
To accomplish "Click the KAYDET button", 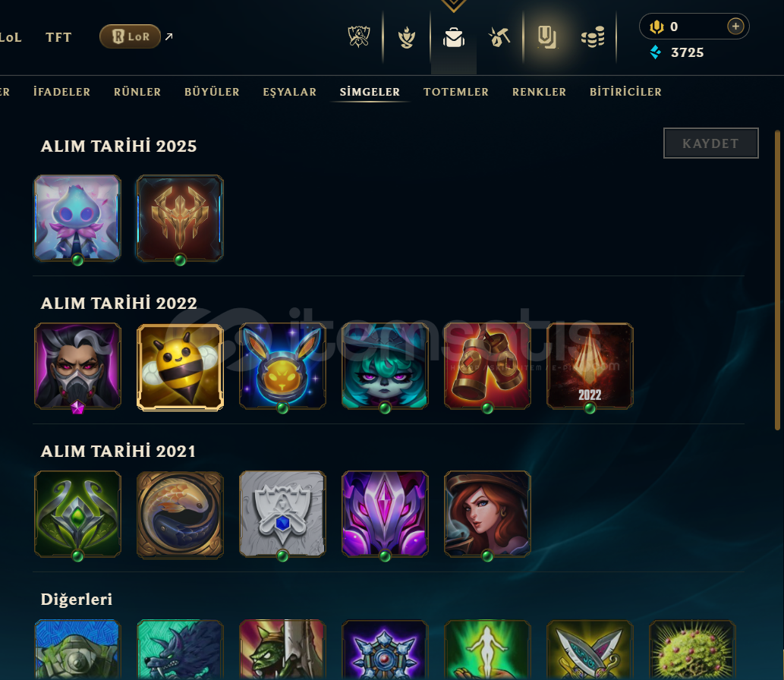I will pos(710,143).
